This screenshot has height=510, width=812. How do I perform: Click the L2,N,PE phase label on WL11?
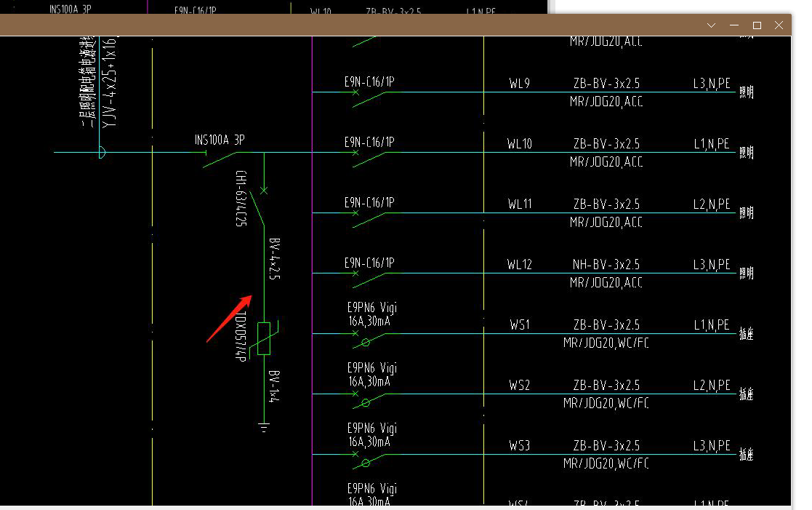pyautogui.click(x=712, y=204)
